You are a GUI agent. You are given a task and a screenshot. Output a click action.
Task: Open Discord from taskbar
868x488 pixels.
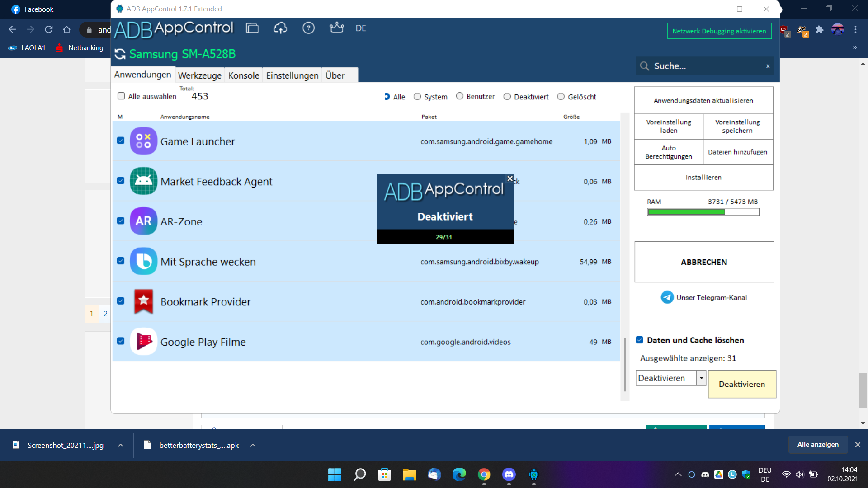click(509, 474)
